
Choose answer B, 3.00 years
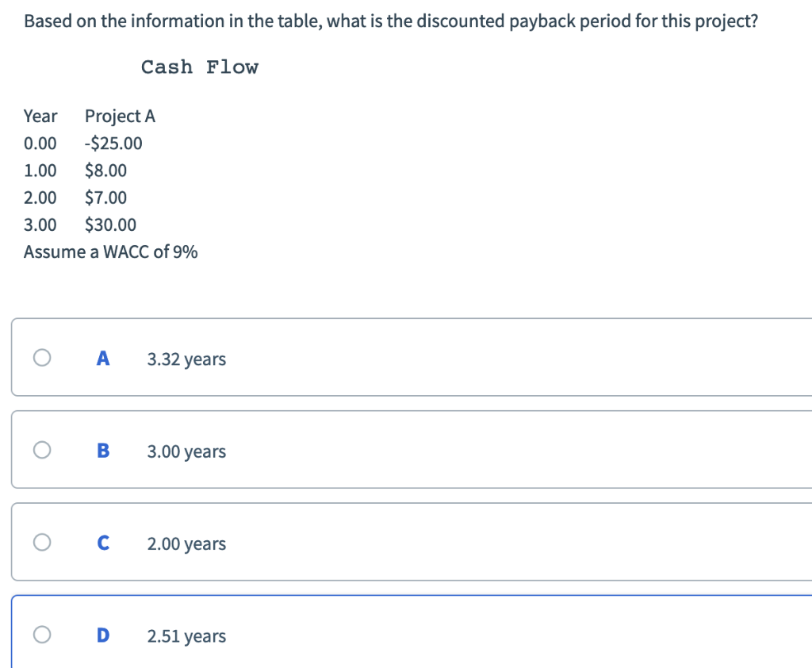(x=186, y=451)
